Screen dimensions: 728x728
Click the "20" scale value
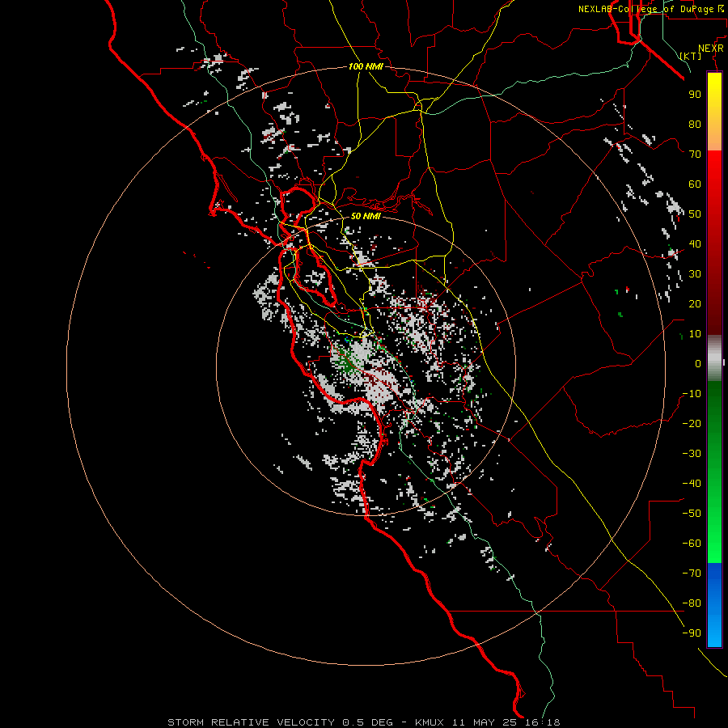coord(695,303)
